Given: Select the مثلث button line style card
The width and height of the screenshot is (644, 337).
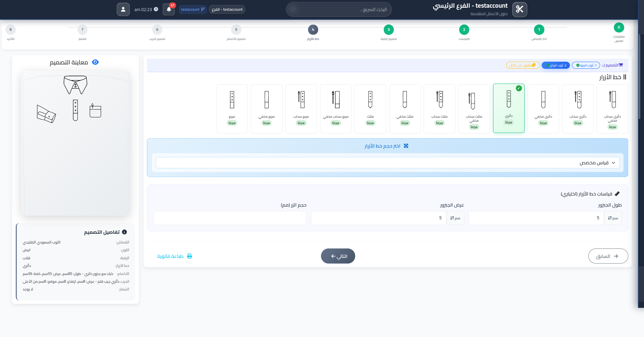Looking at the screenshot, I should click(370, 108).
